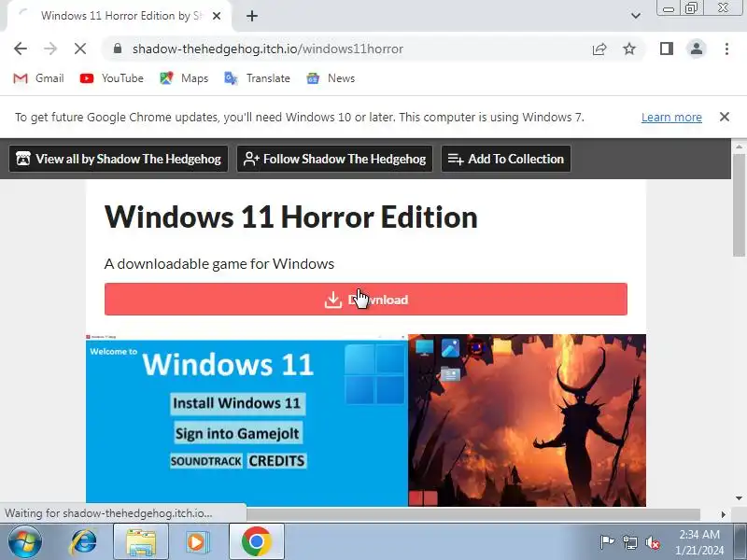This screenshot has width=747, height=560.
Task: Click 'A downloadable game for Windows' text
Action: (219, 264)
